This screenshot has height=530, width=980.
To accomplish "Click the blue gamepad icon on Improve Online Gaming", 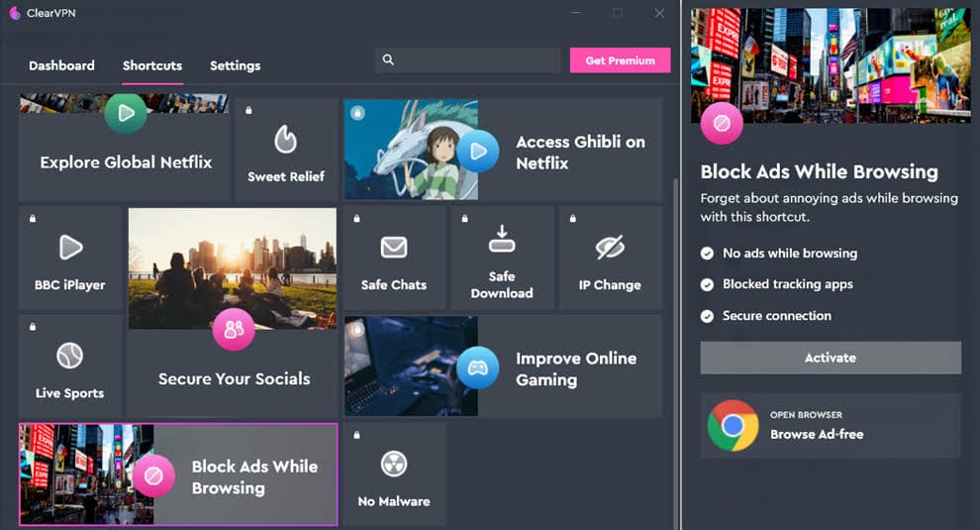I will [x=478, y=368].
